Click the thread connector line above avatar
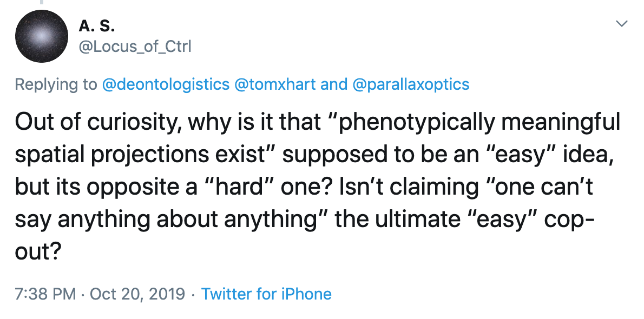Image resolution: width=644 pixels, height=319 pixels. click(x=41, y=3)
